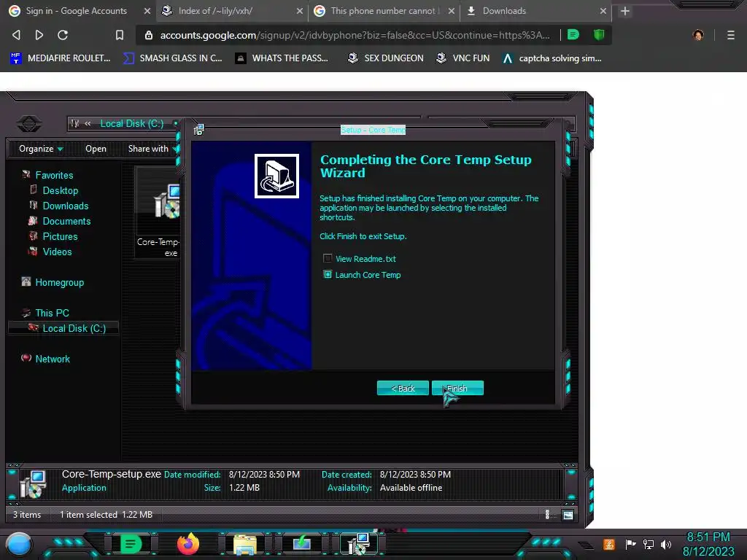Screen dimensions: 747x560
Task: Select Homegroup in the navigation pane
Action: click(59, 282)
